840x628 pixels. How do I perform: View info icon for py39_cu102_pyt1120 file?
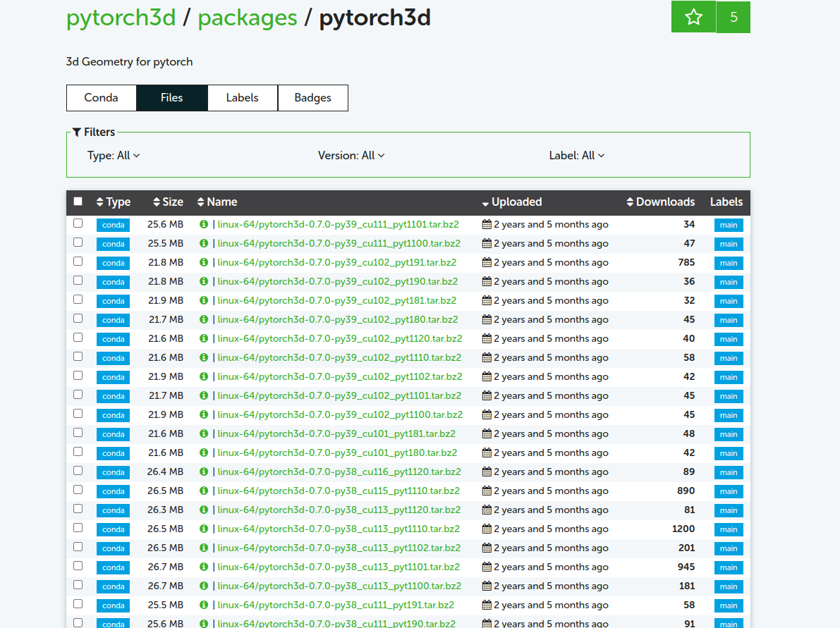(204, 338)
